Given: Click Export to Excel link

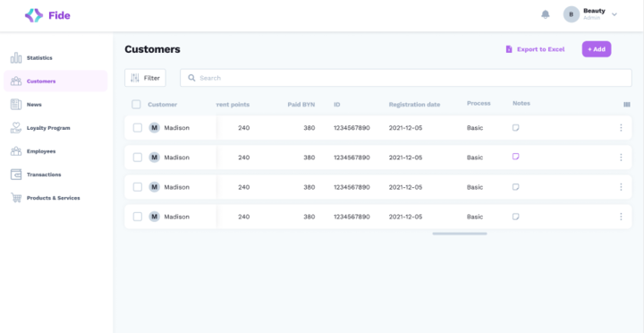Looking at the screenshot, I should click(x=535, y=49).
